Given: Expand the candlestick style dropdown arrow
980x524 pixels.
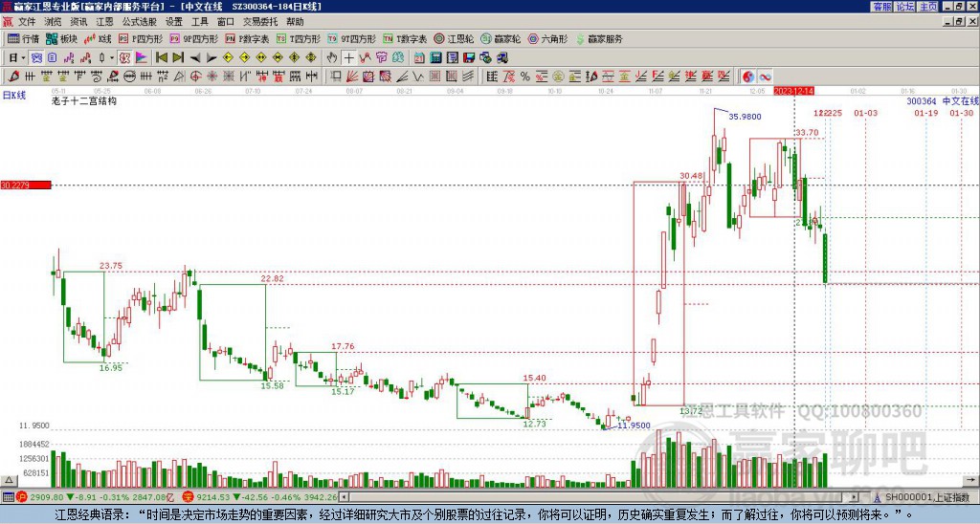Looking at the screenshot, I should (112, 58).
